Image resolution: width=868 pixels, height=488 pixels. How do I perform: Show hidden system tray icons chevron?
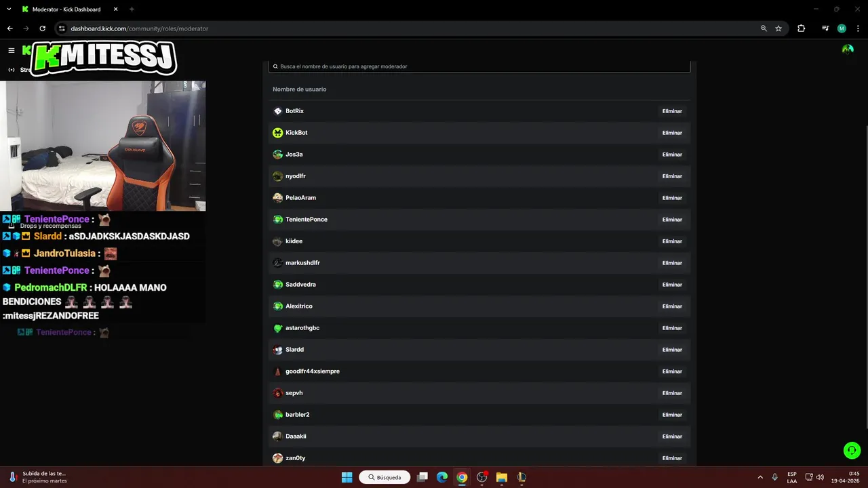click(x=759, y=477)
